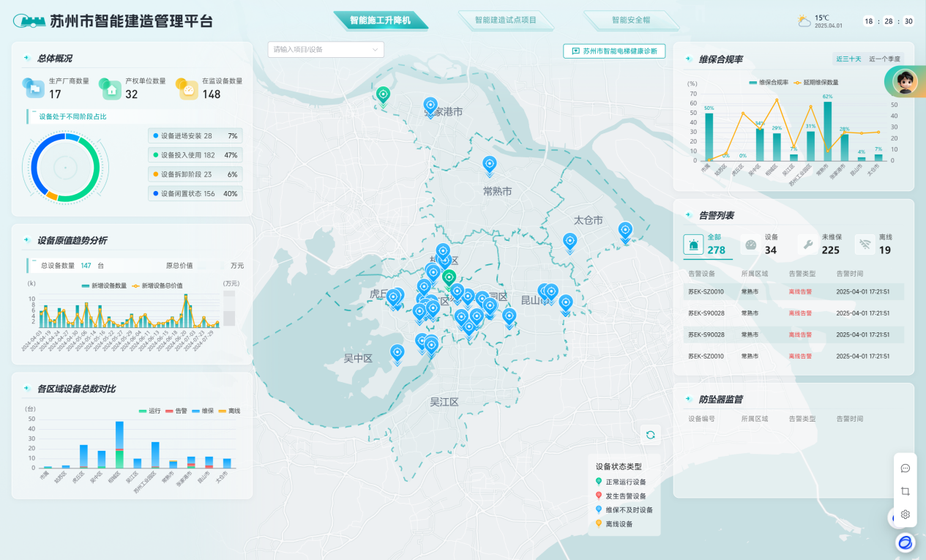Viewport: 926px width, 560px height.
Task: Toggle 离线 legend in region chart
Action: (x=228, y=411)
